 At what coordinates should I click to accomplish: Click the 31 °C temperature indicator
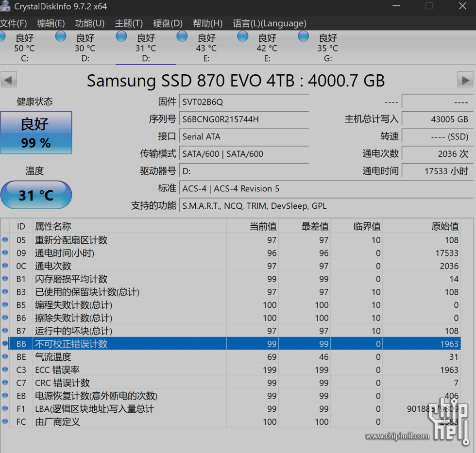coord(36,195)
